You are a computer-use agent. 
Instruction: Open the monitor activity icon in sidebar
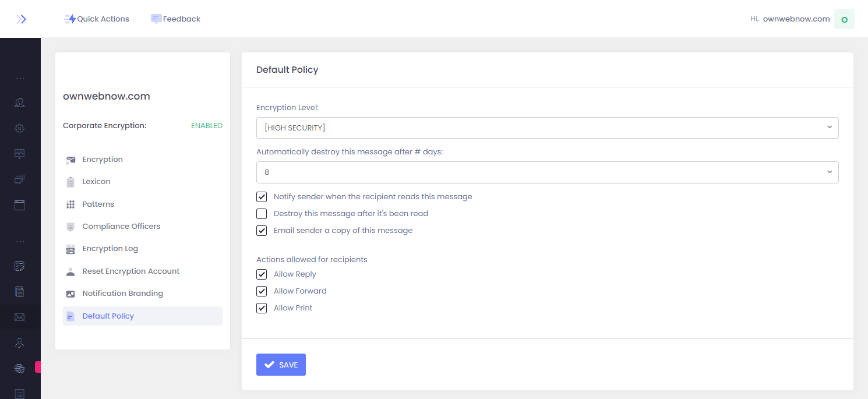pyautogui.click(x=20, y=154)
